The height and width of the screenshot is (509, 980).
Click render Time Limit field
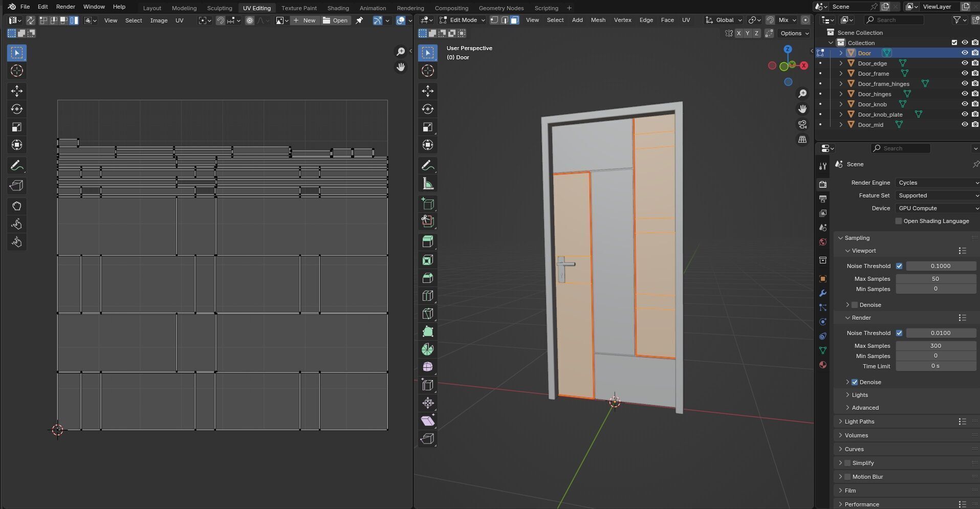[x=935, y=366]
